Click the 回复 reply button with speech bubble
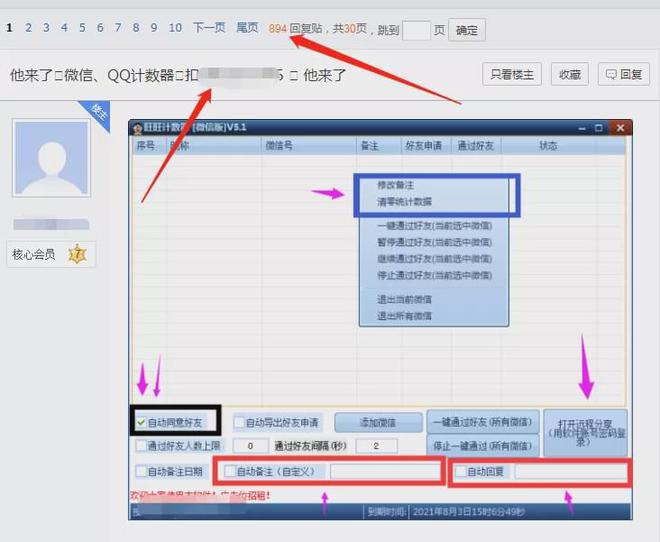This screenshot has width=660, height=542. click(x=622, y=74)
